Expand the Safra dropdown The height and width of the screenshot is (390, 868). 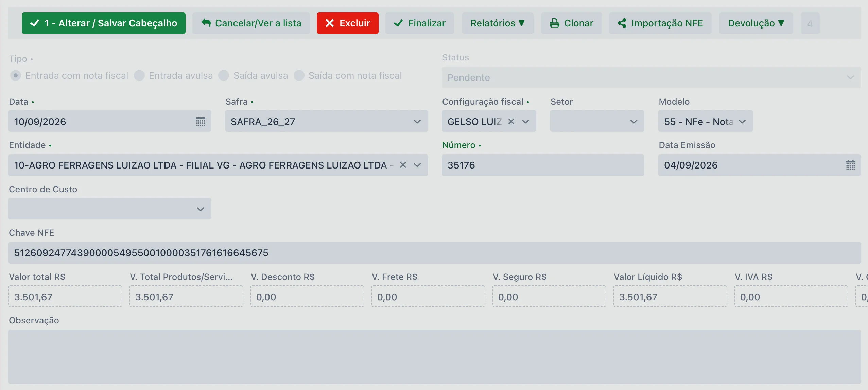(326, 121)
